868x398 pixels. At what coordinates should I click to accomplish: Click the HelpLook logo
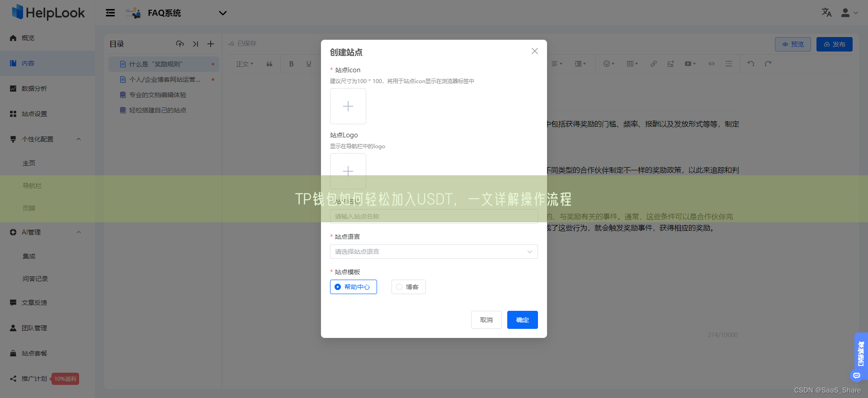(x=48, y=13)
